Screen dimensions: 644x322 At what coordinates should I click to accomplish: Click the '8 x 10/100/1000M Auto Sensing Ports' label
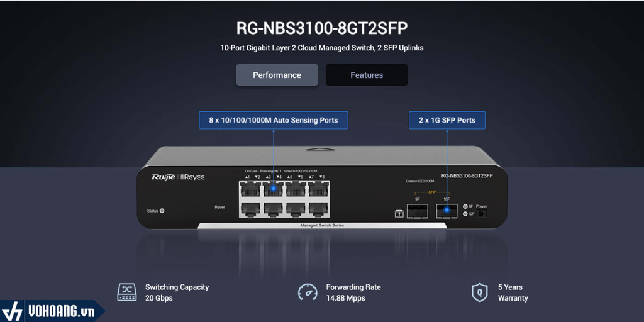point(274,120)
